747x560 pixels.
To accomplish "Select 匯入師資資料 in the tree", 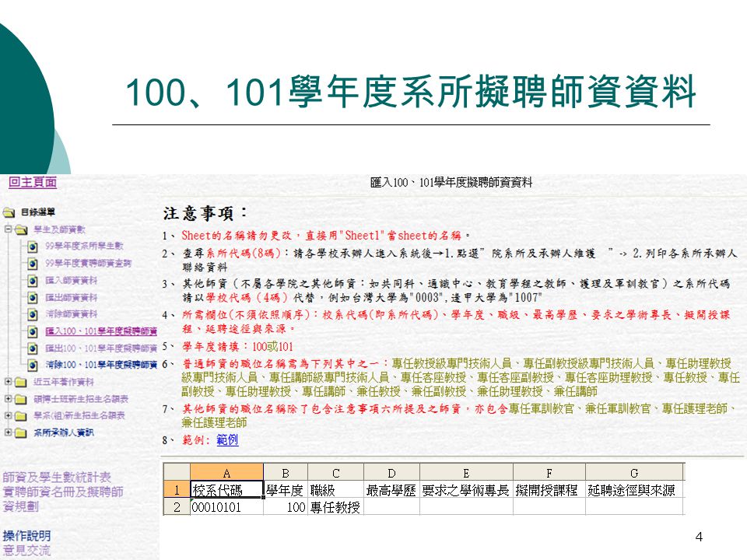I will pyautogui.click(x=71, y=281).
